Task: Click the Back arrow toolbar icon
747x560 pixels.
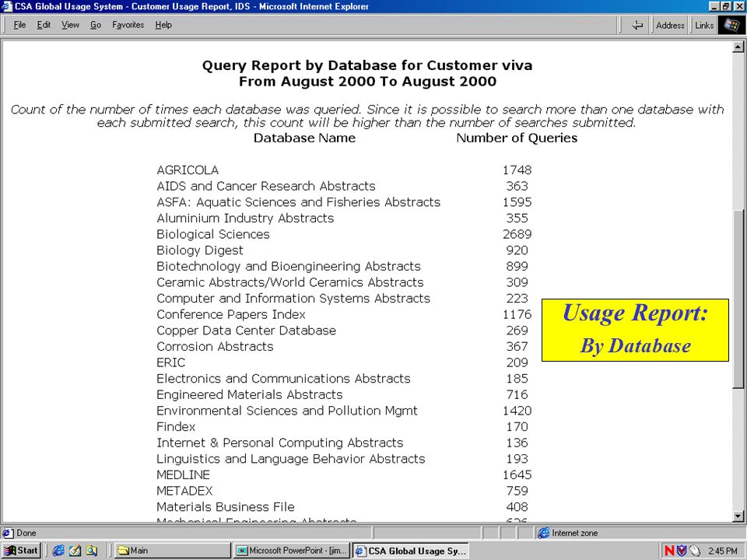Action: [x=637, y=25]
